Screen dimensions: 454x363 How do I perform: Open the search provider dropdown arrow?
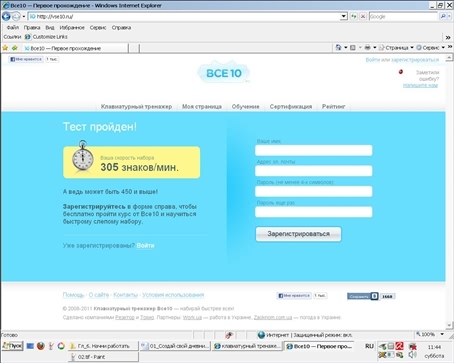(449, 16)
